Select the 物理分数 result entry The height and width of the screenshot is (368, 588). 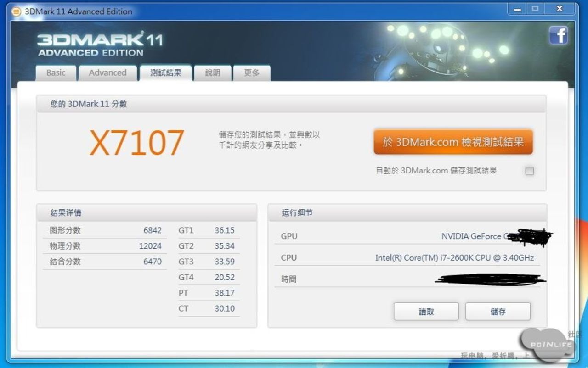[x=103, y=246]
